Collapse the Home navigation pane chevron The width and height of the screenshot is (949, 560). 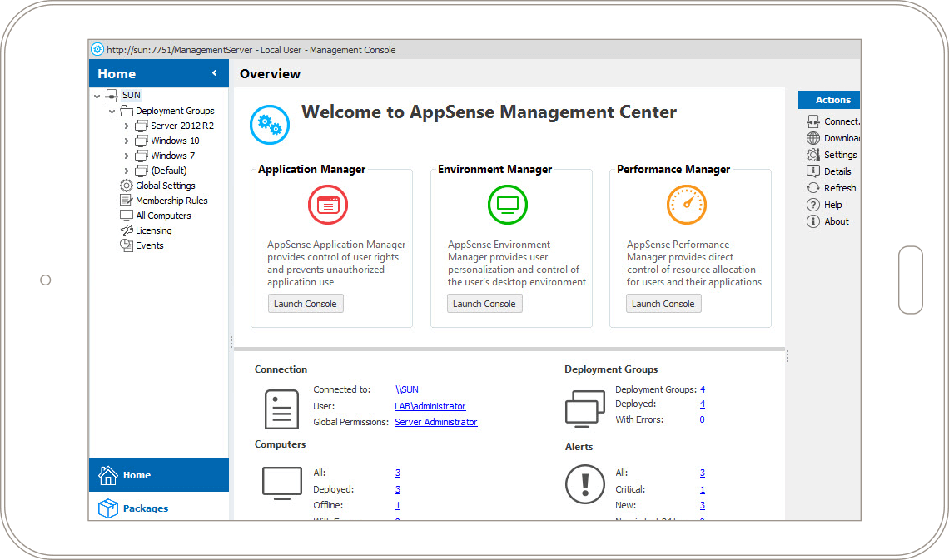pyautogui.click(x=214, y=73)
